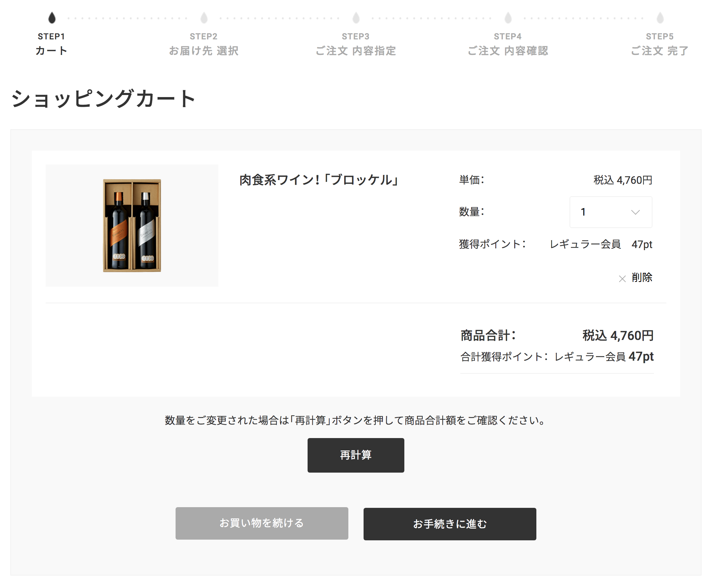The height and width of the screenshot is (588, 714).
Task: Click the ショッピングカート heading
Action: click(103, 98)
